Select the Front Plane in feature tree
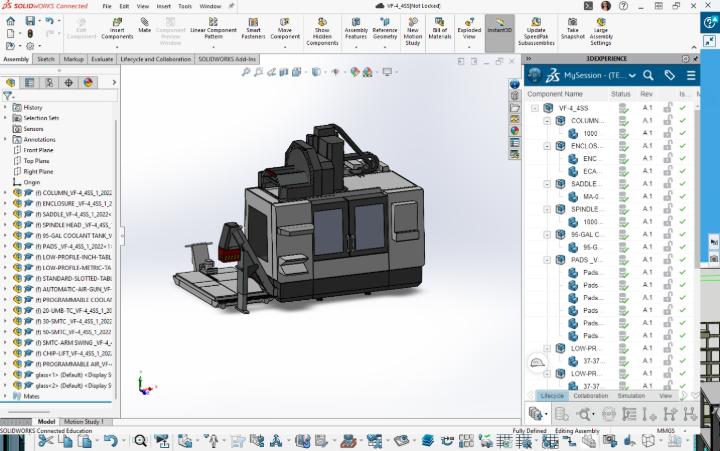 tap(37, 150)
